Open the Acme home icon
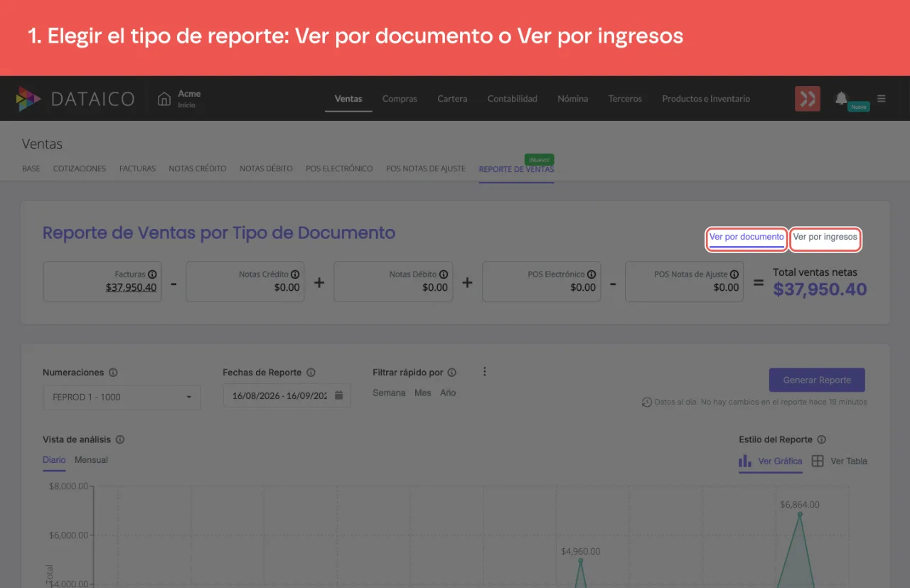This screenshot has width=910, height=588. coord(164,99)
